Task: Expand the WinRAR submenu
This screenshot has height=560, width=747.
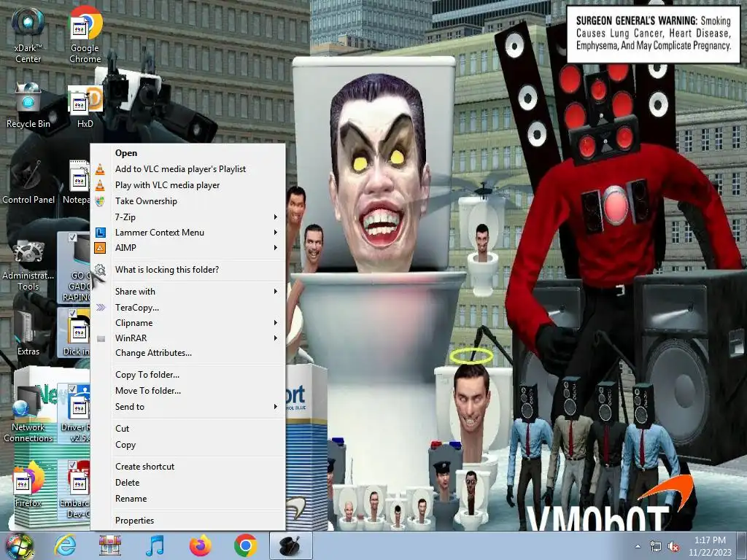Action: click(187, 338)
